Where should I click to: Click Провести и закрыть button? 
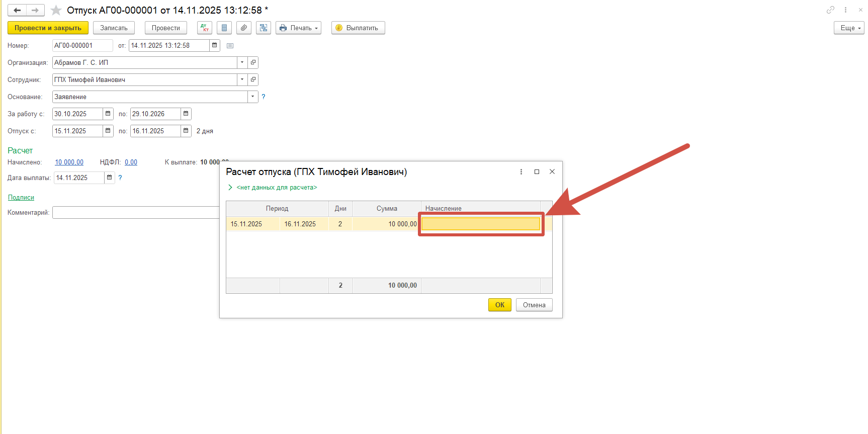click(x=48, y=28)
